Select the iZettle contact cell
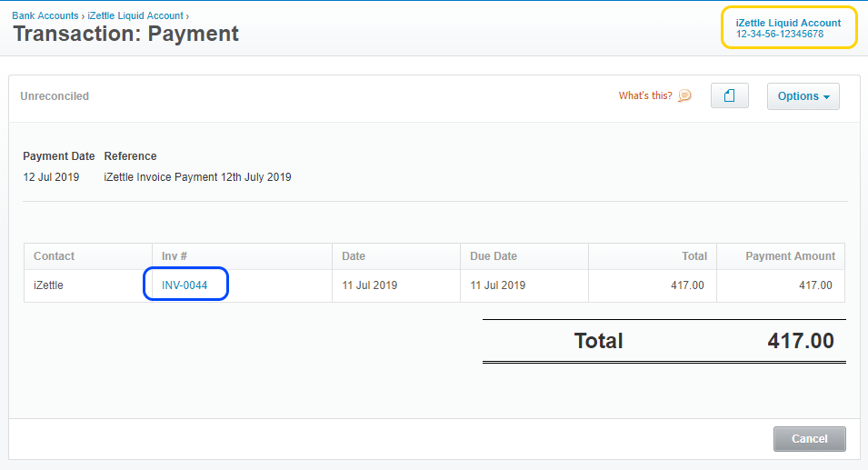Viewport: 868px width, 470px height. 49,285
